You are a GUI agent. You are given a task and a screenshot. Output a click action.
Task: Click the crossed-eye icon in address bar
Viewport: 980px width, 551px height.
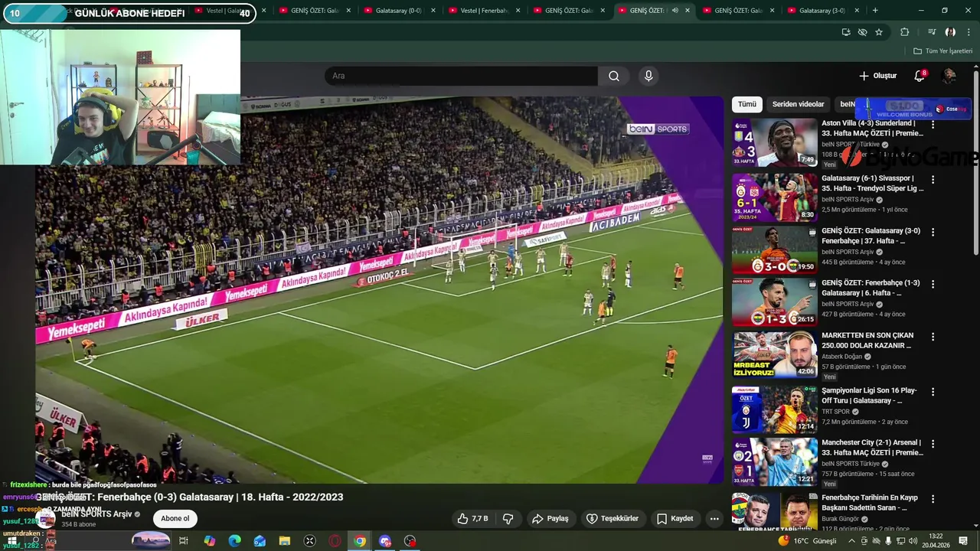click(863, 32)
